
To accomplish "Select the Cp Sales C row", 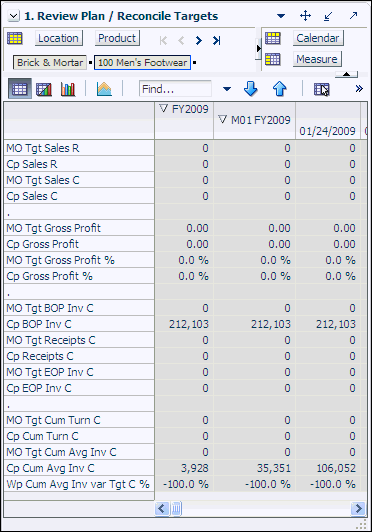I will [79, 196].
